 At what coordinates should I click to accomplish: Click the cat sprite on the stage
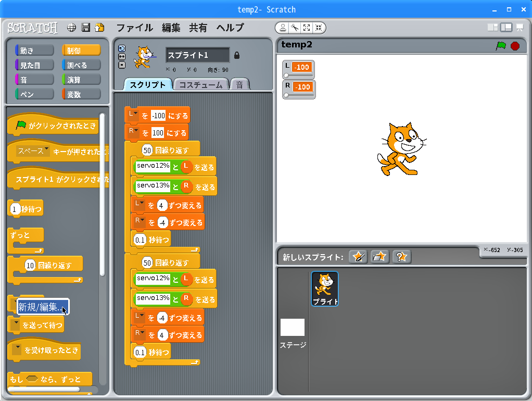tap(402, 149)
